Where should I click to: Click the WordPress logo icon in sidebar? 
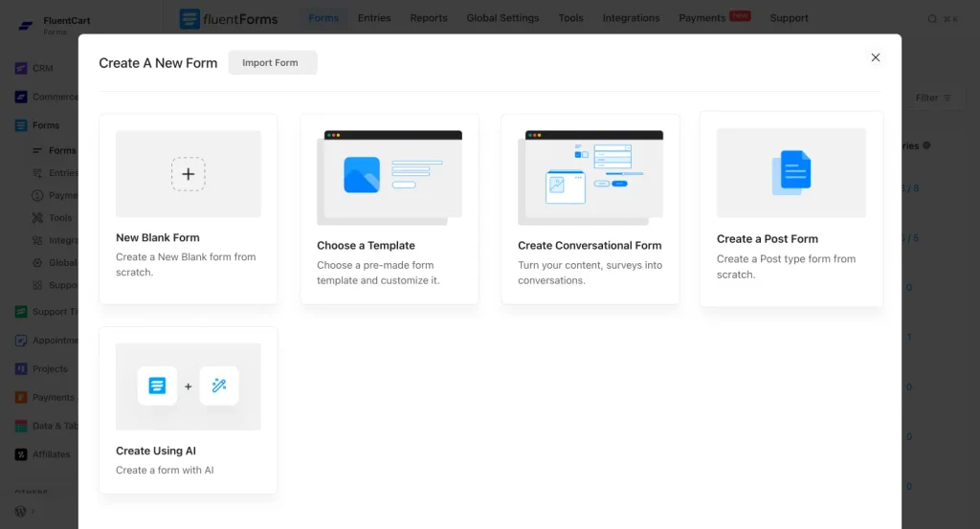point(21,511)
